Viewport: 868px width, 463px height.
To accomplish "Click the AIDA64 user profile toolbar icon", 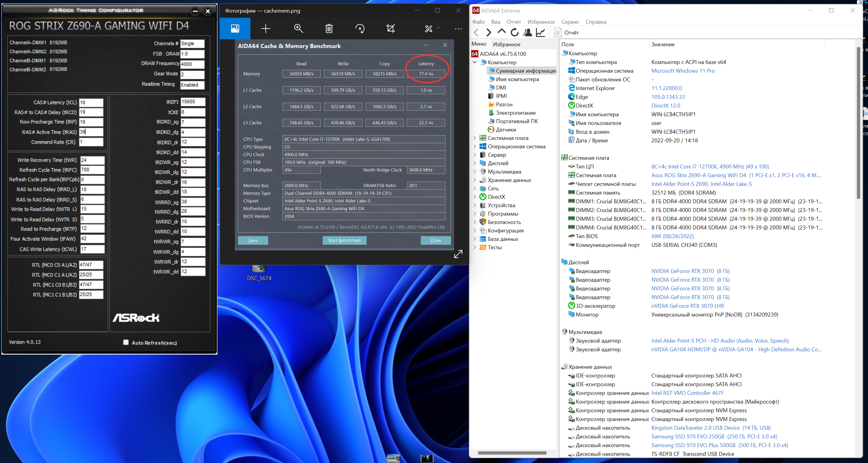I will (x=528, y=32).
